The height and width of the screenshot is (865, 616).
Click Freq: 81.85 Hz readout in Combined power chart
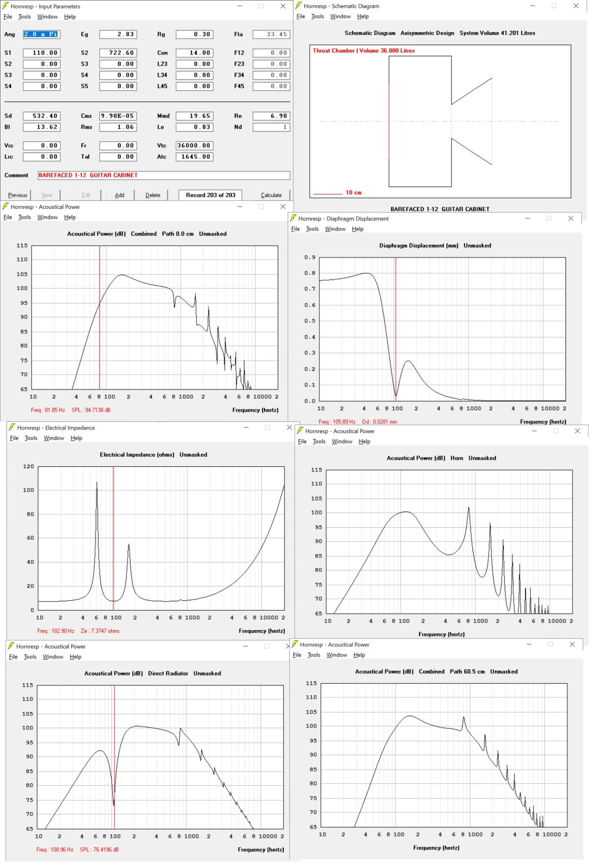tap(48, 410)
